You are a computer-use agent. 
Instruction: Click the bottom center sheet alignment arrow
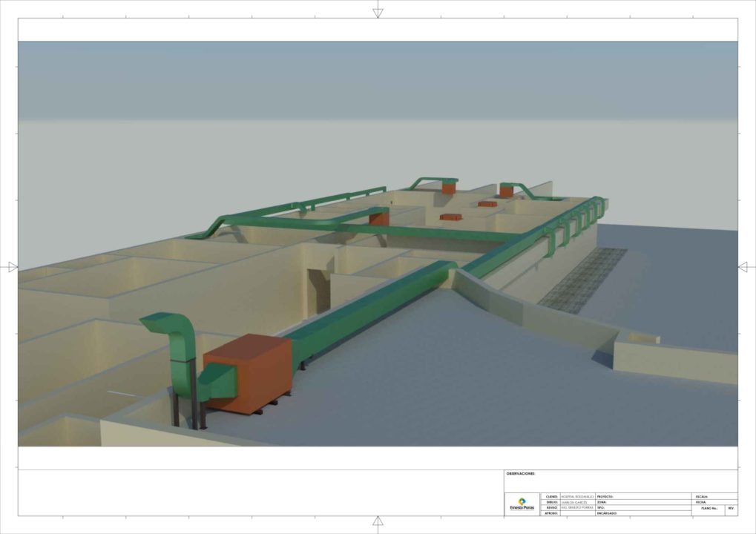tap(378, 521)
